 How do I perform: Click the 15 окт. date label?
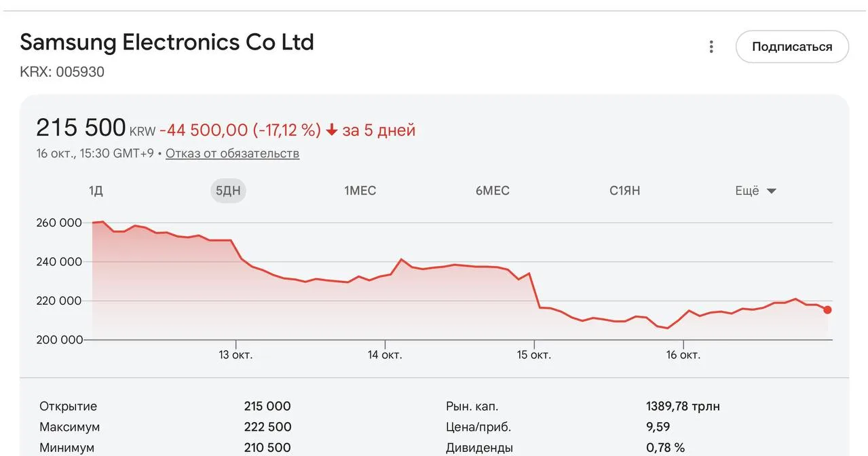click(533, 355)
